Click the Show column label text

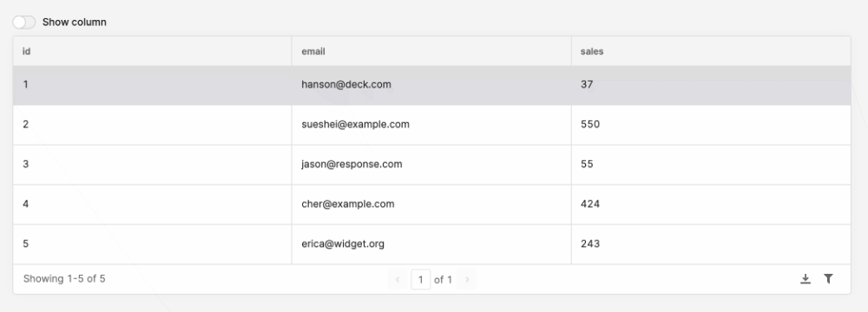coord(74,23)
